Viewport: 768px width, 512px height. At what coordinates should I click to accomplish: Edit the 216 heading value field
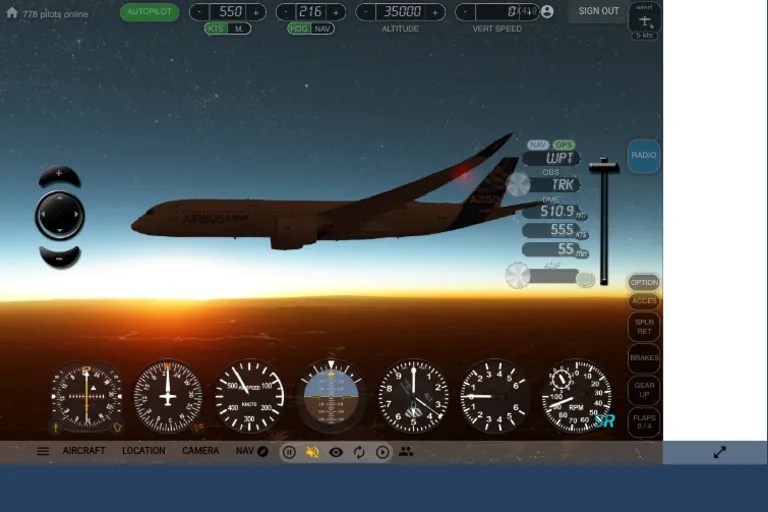point(311,12)
